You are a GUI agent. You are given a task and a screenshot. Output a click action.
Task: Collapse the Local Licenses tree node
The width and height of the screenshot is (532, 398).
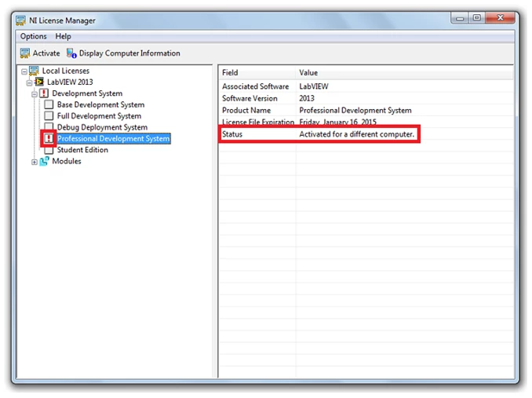tap(24, 71)
